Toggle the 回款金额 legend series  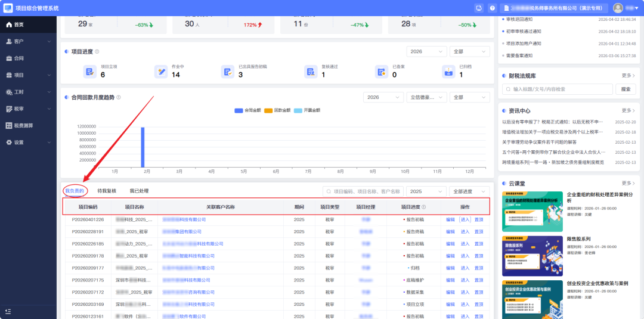pyautogui.click(x=277, y=110)
